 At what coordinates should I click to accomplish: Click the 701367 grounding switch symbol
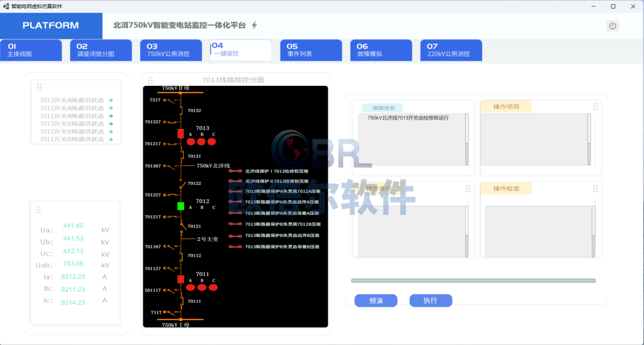[171, 166]
